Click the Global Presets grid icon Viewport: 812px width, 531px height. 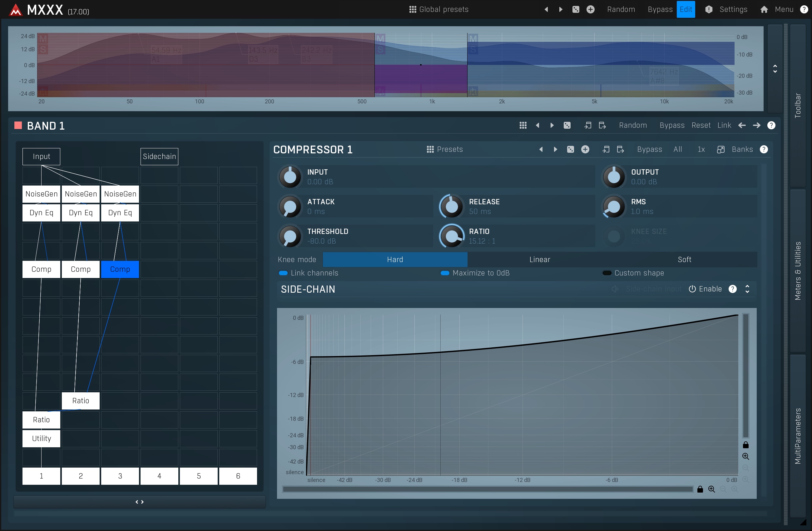(x=412, y=9)
